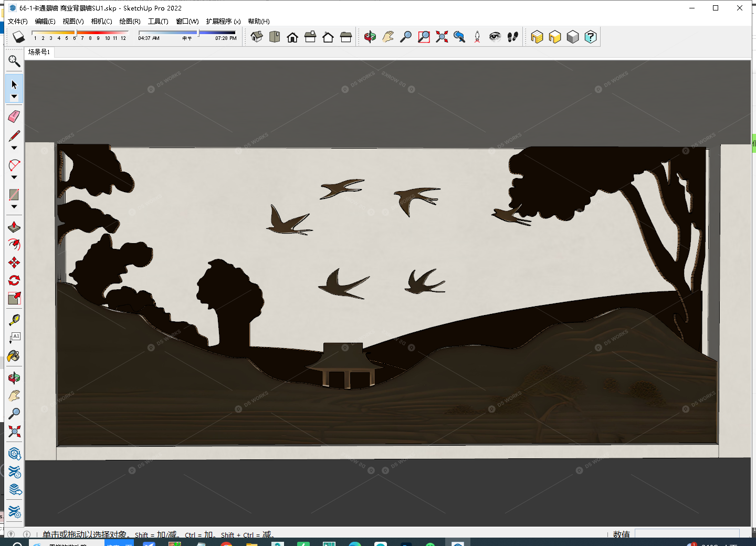Select Orbit tool in top toolbar
Viewport: 756px width, 546px height.
[370, 37]
